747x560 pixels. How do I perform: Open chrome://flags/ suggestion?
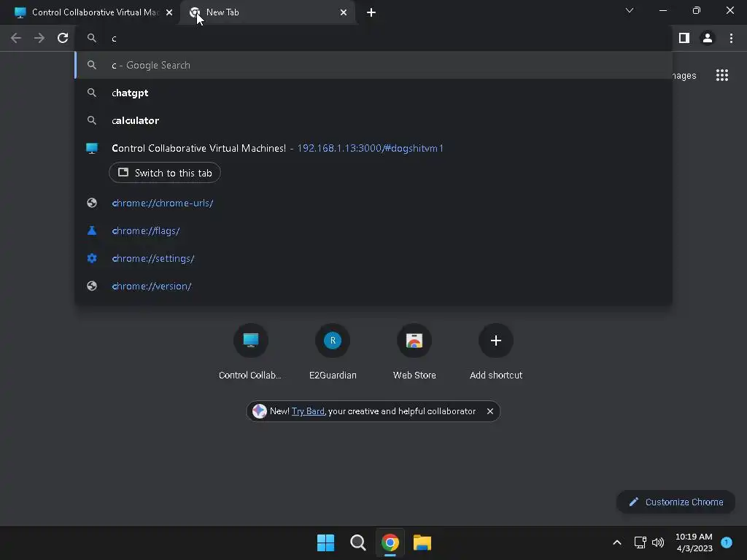[373, 230]
